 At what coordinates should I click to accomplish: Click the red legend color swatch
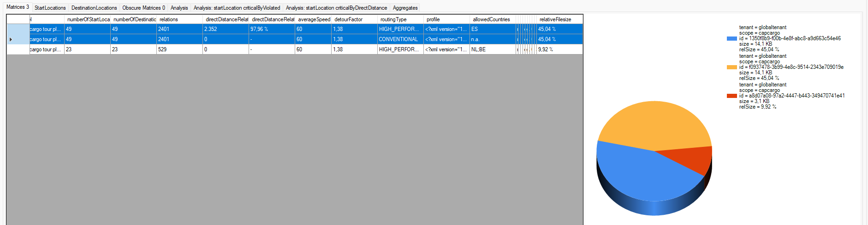(x=731, y=96)
